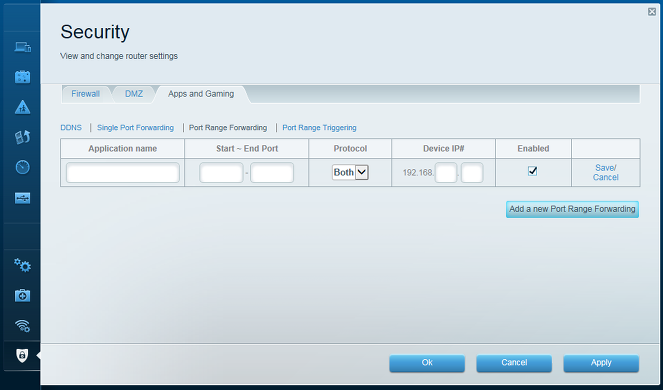Open the Guest Access briefcase sidebar icon

[x=22, y=77]
